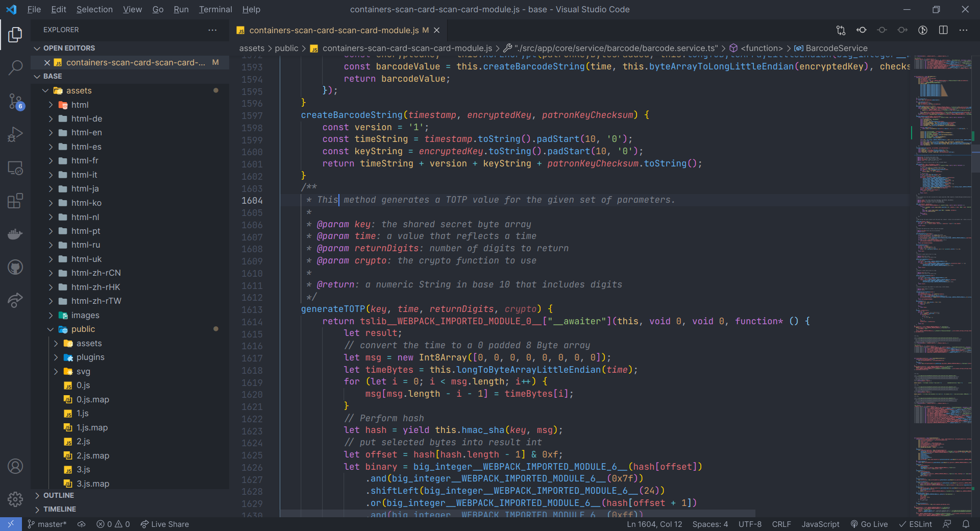The height and width of the screenshot is (531, 980).
Task: Open the Edit menu
Action: click(59, 9)
